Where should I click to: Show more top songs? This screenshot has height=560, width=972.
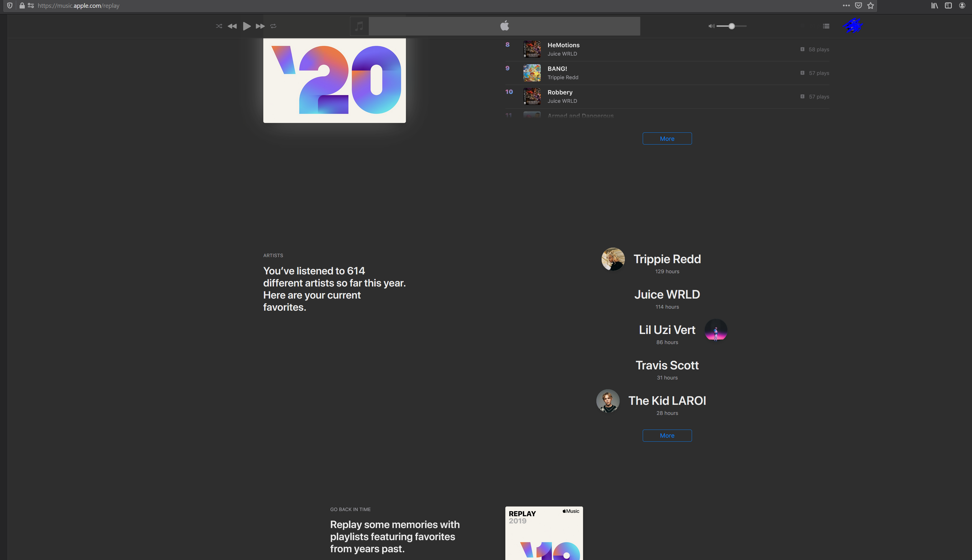point(667,138)
